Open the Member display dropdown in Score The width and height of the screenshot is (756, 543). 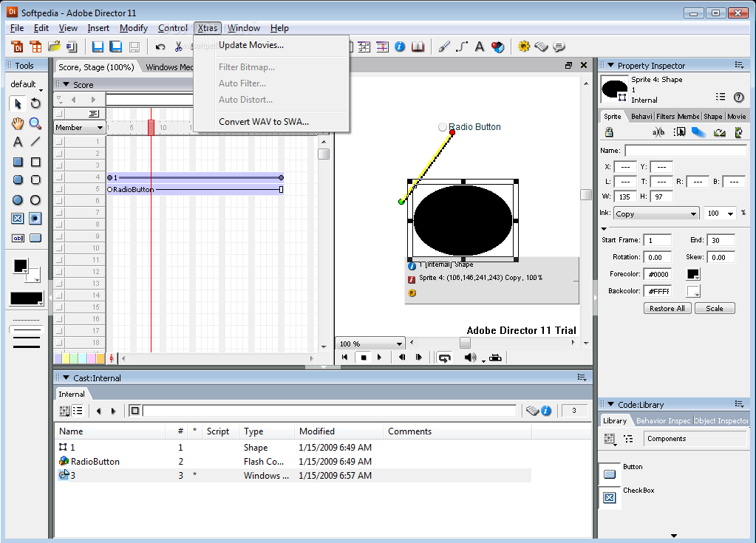[80, 128]
